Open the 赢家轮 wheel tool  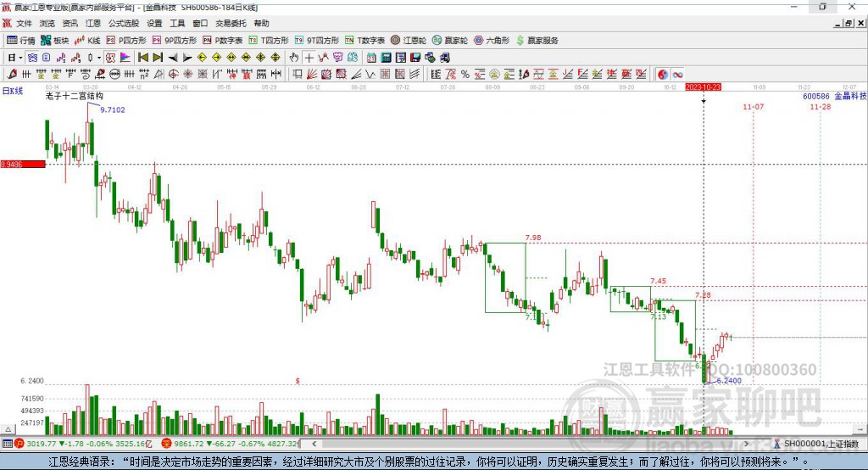tap(449, 41)
